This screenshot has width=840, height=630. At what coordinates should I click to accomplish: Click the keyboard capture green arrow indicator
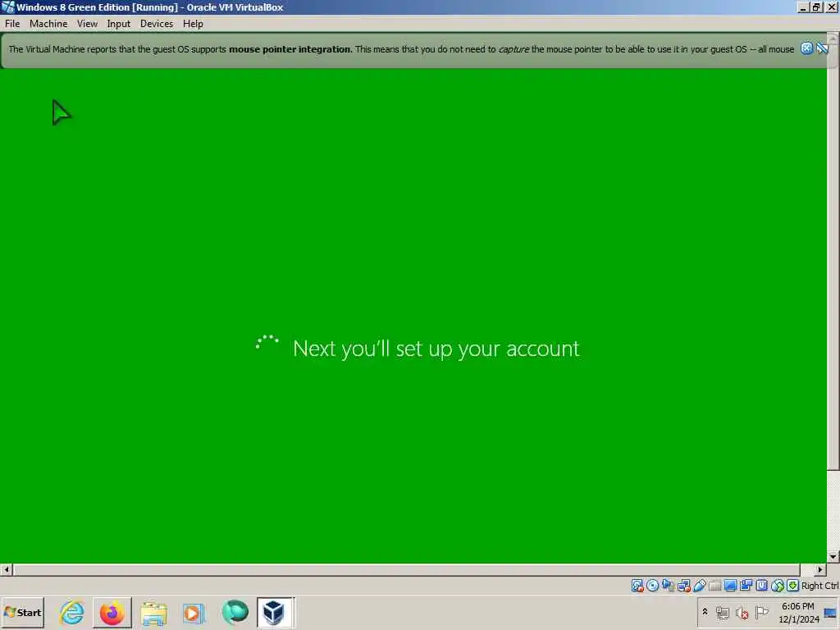pyautogui.click(x=793, y=586)
